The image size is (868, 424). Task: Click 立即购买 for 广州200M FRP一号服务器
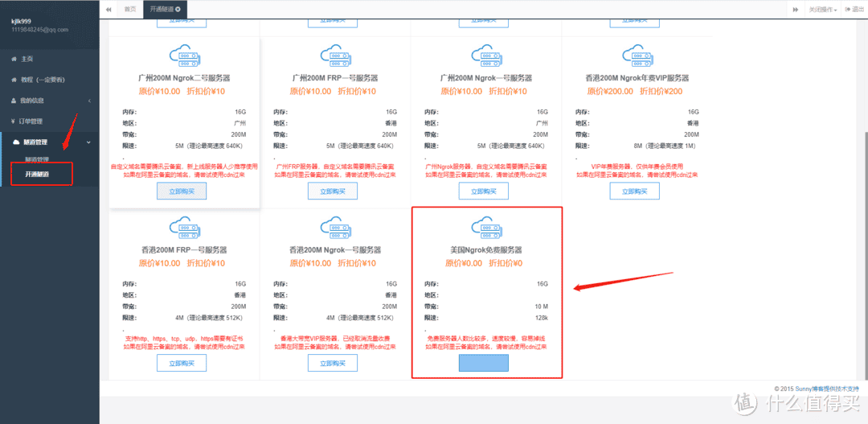(x=333, y=191)
